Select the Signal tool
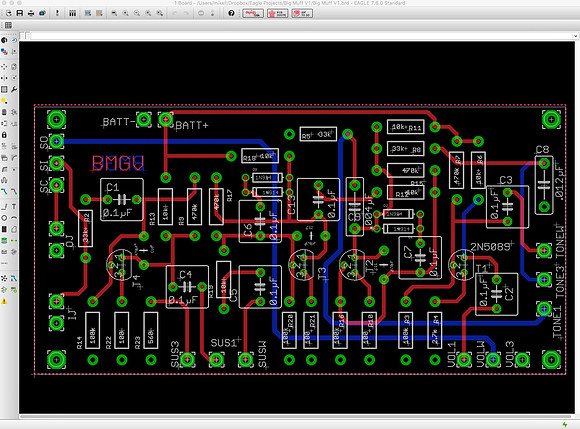The height and width of the screenshot is (429, 580). [14, 241]
